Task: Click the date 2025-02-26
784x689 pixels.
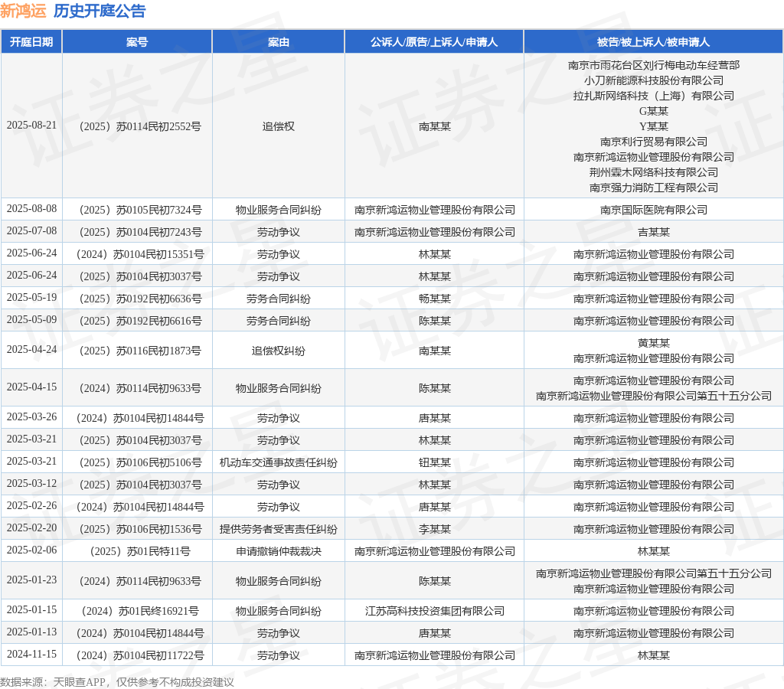Action: 31,506
